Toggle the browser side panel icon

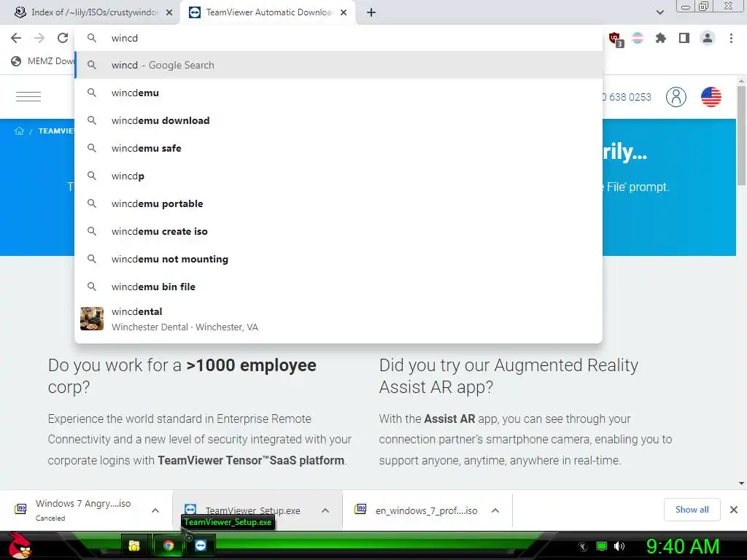point(684,38)
